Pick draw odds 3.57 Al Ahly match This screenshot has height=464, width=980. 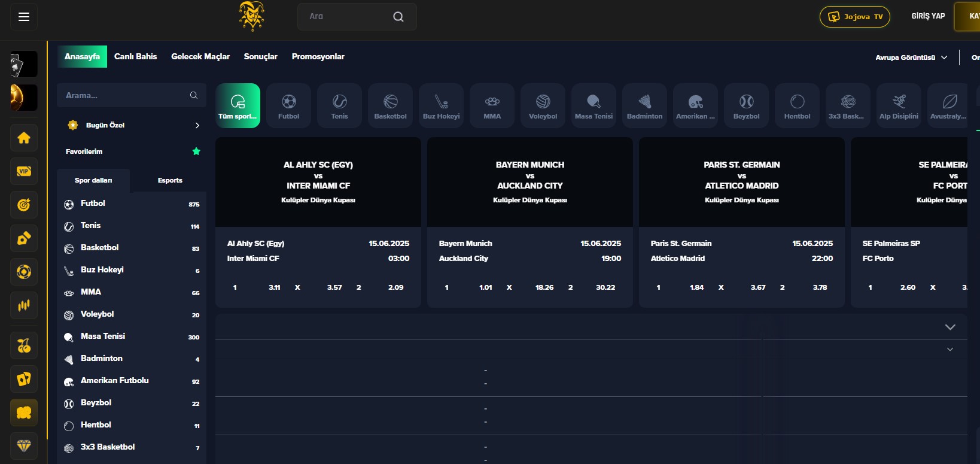pyautogui.click(x=334, y=287)
